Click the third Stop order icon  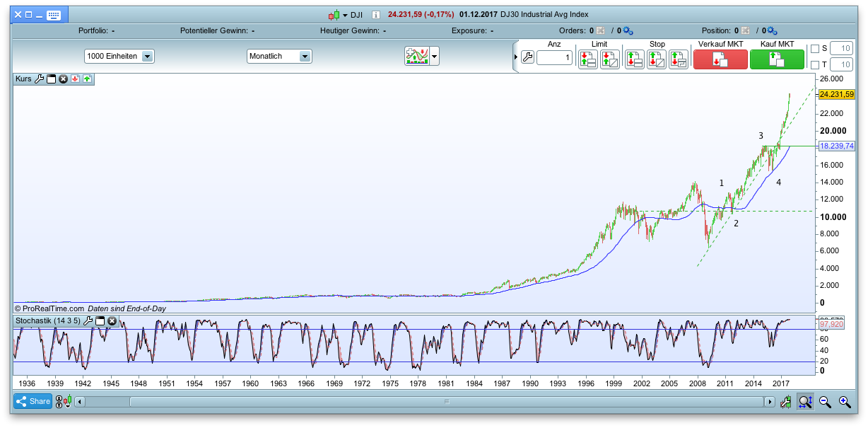pyautogui.click(x=679, y=59)
